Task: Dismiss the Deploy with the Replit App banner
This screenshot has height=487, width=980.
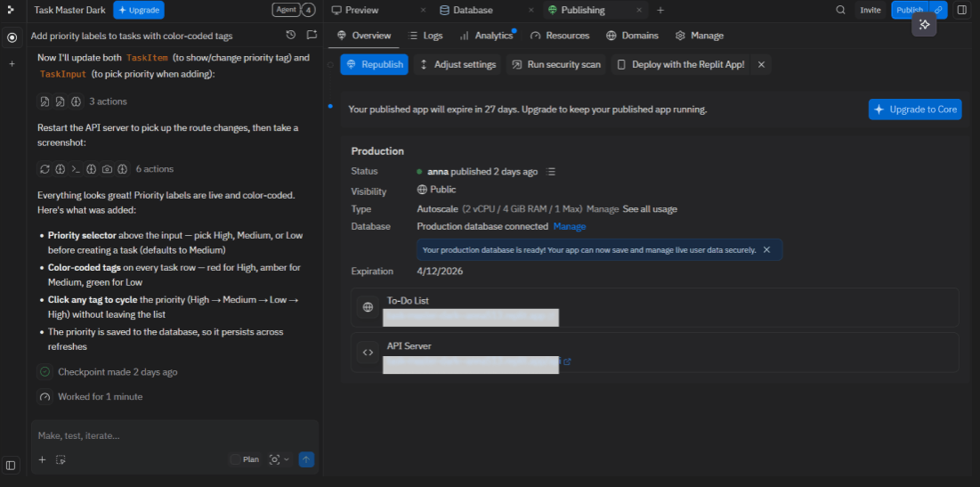Action: pos(761,64)
